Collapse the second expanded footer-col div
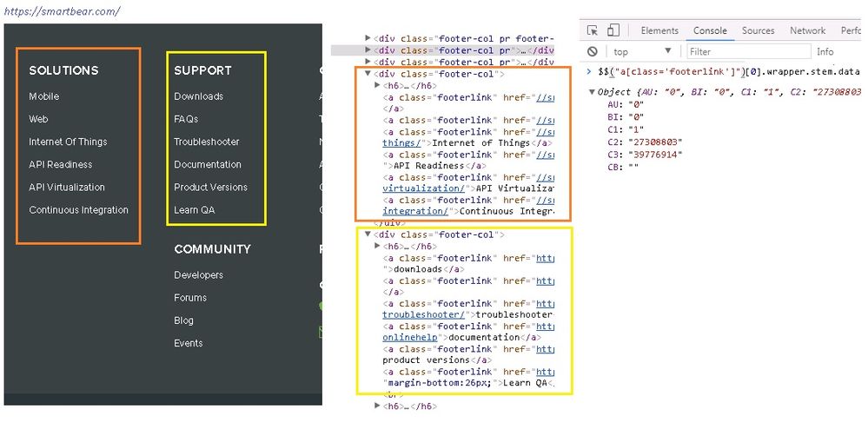 coord(368,234)
